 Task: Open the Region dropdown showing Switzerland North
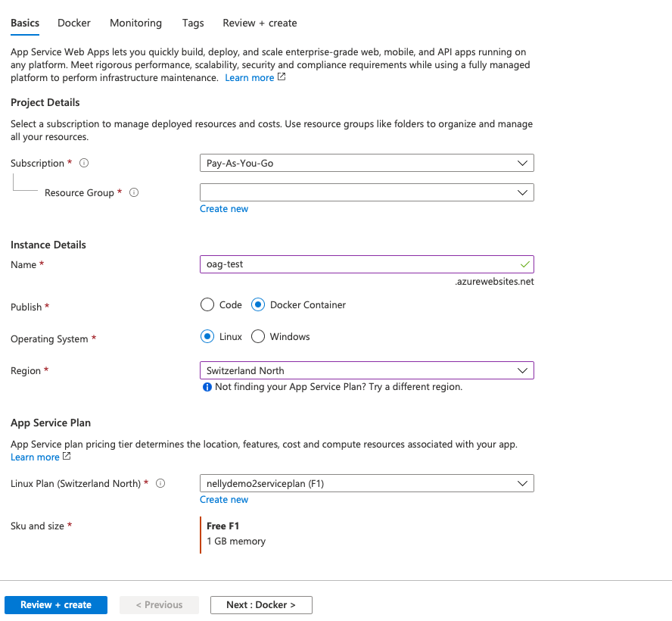click(366, 370)
